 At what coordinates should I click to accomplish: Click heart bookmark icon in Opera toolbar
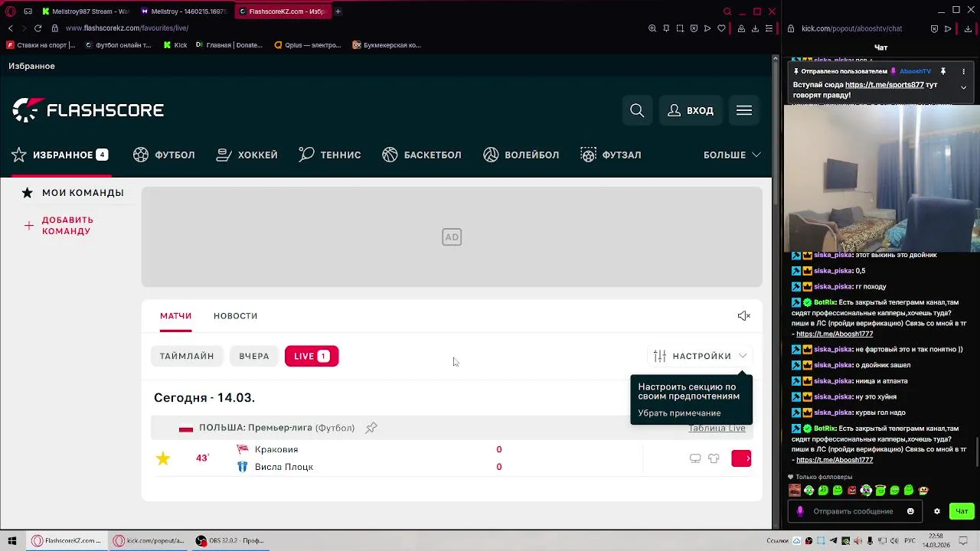[x=721, y=28]
